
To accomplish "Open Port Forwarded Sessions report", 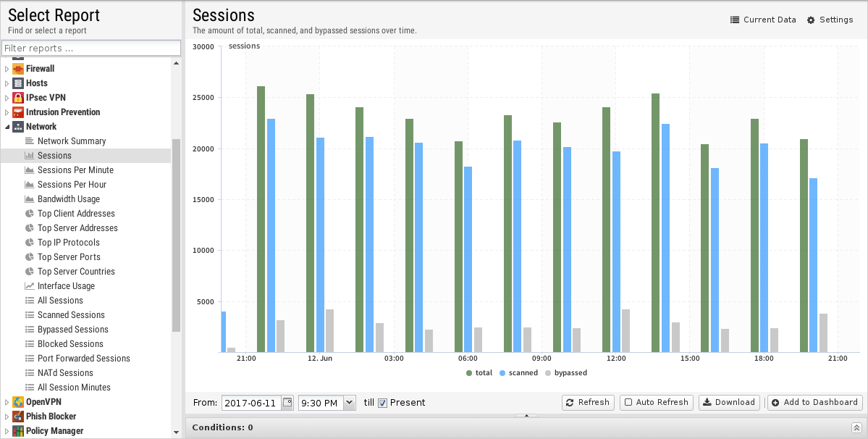I will 83,358.
